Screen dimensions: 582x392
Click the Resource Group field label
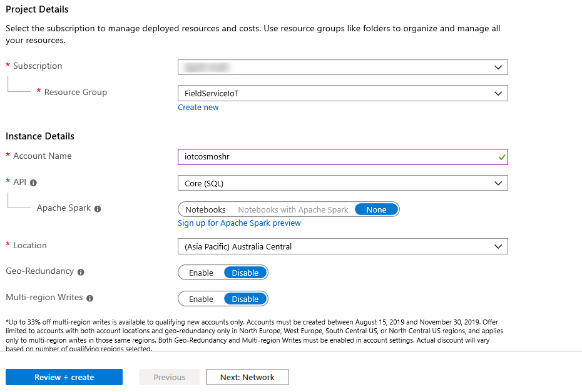[x=76, y=92]
